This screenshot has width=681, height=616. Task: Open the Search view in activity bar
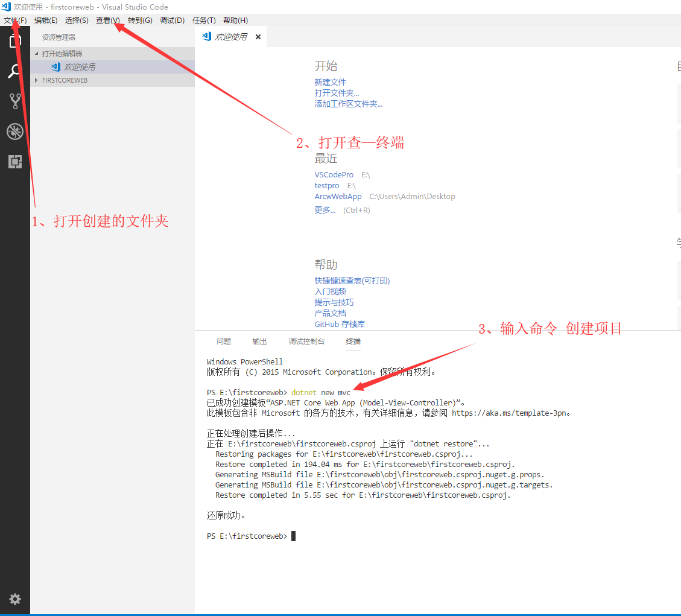(15, 72)
